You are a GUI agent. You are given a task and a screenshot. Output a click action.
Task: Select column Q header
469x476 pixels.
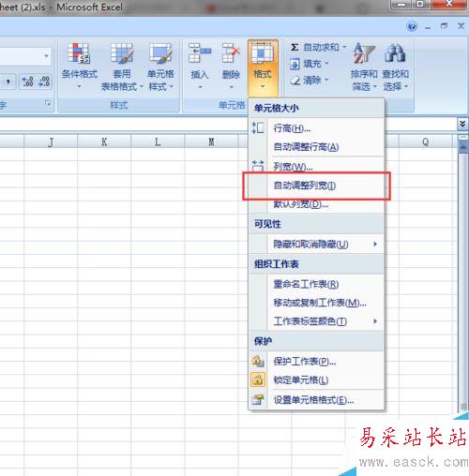(426, 141)
